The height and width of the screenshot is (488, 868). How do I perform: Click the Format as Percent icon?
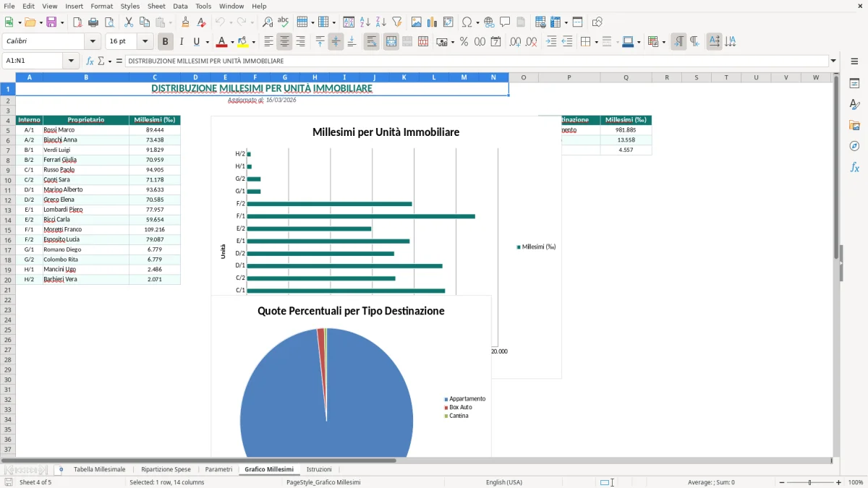pyautogui.click(x=464, y=42)
